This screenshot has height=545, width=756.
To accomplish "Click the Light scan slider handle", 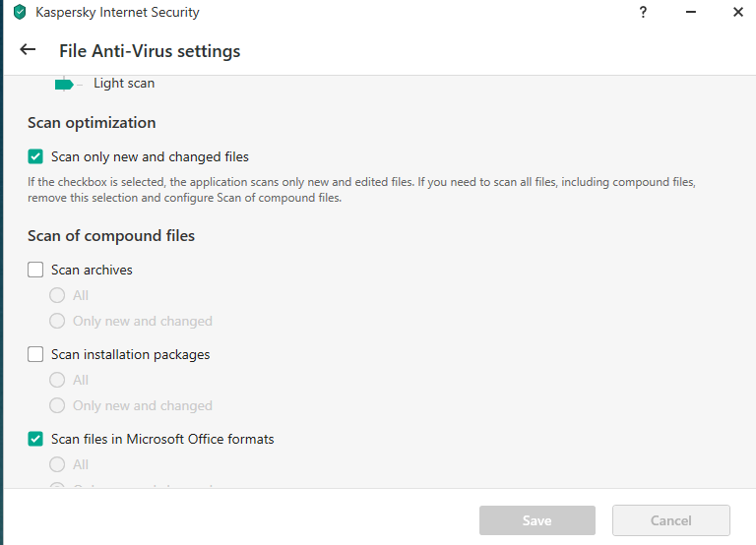I will (x=64, y=85).
